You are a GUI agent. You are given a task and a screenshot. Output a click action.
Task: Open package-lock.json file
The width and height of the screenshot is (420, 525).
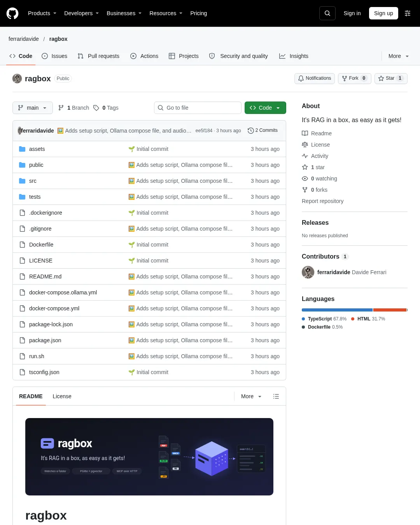(51, 324)
